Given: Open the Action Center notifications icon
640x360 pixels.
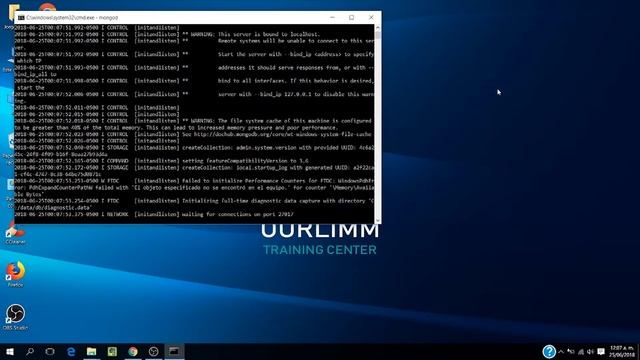Looking at the screenshot, I should coord(601,352).
